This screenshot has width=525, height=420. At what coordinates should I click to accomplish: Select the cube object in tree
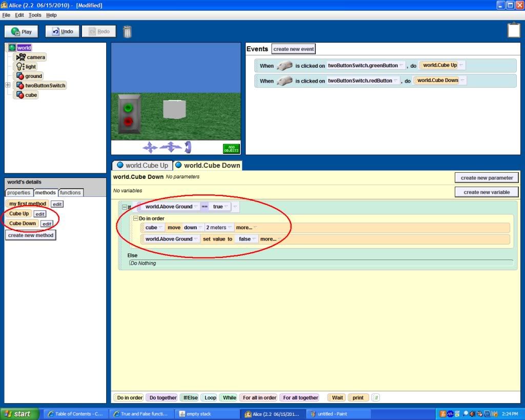click(27, 95)
